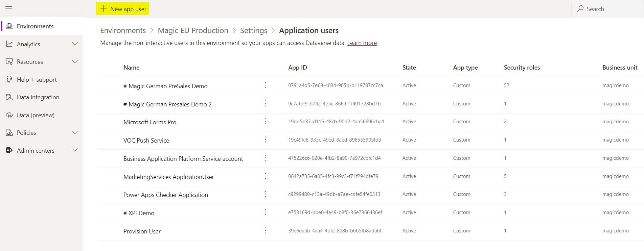Sort by Name column header
The height and width of the screenshot is (251, 644).
click(x=131, y=68)
